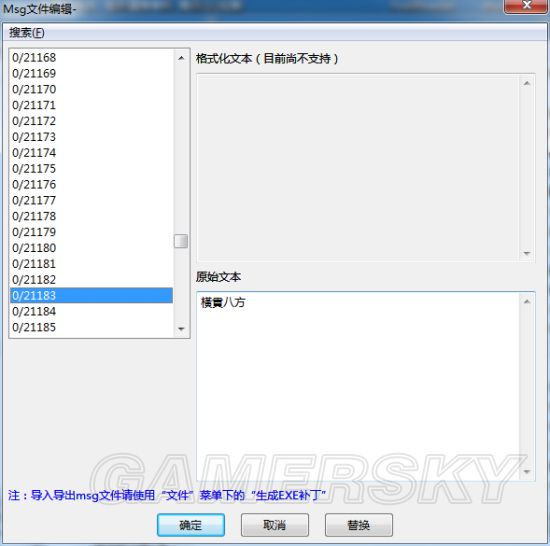Click up arrow of 格式化文本 scrollbar
The image size is (550, 546).
coord(527,83)
